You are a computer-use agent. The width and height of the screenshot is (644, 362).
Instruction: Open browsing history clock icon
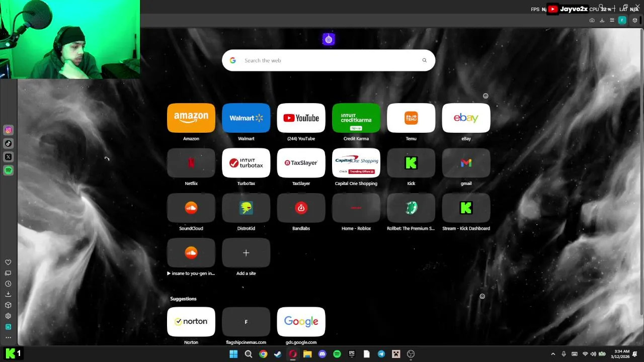8,284
